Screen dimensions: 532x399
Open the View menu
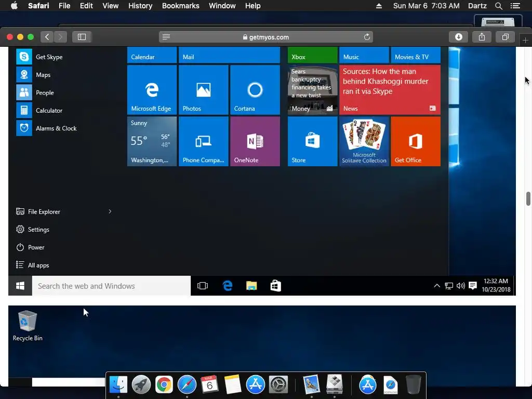[111, 6]
